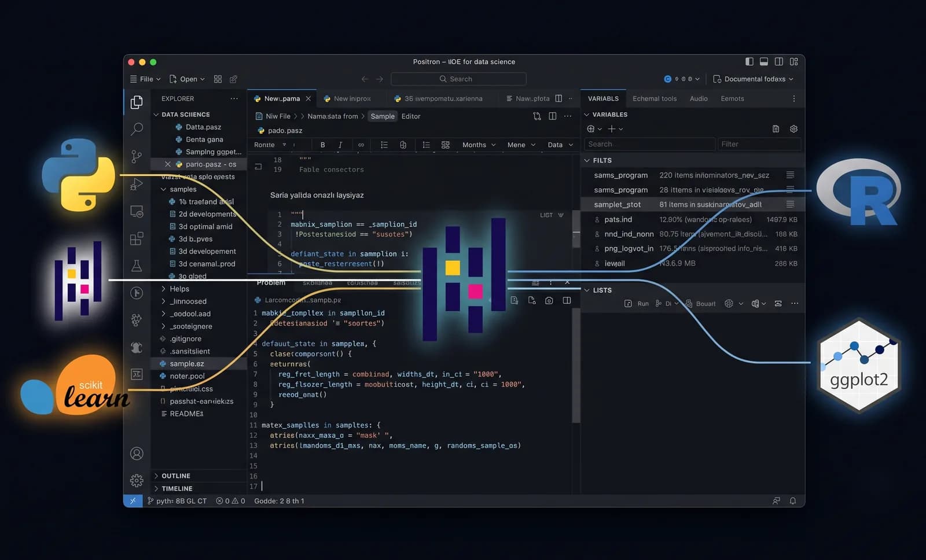This screenshot has height=560, width=926.
Task: Click the Variables Search input
Action: (649, 144)
